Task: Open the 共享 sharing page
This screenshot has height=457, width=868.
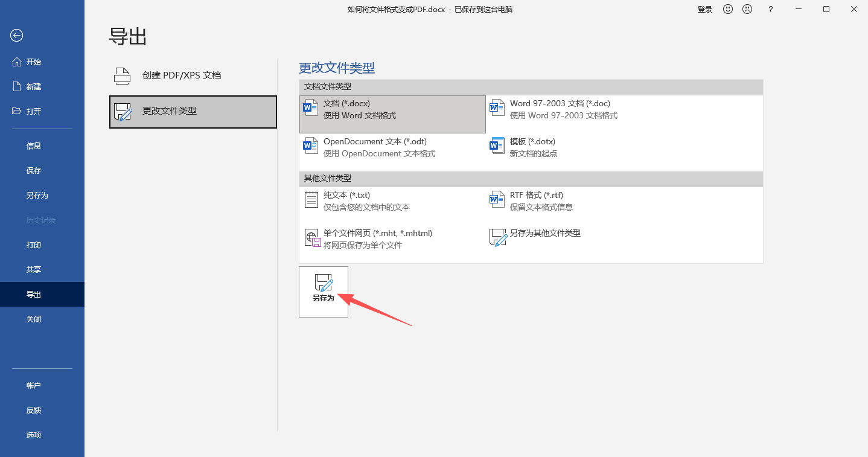Action: click(x=42, y=269)
